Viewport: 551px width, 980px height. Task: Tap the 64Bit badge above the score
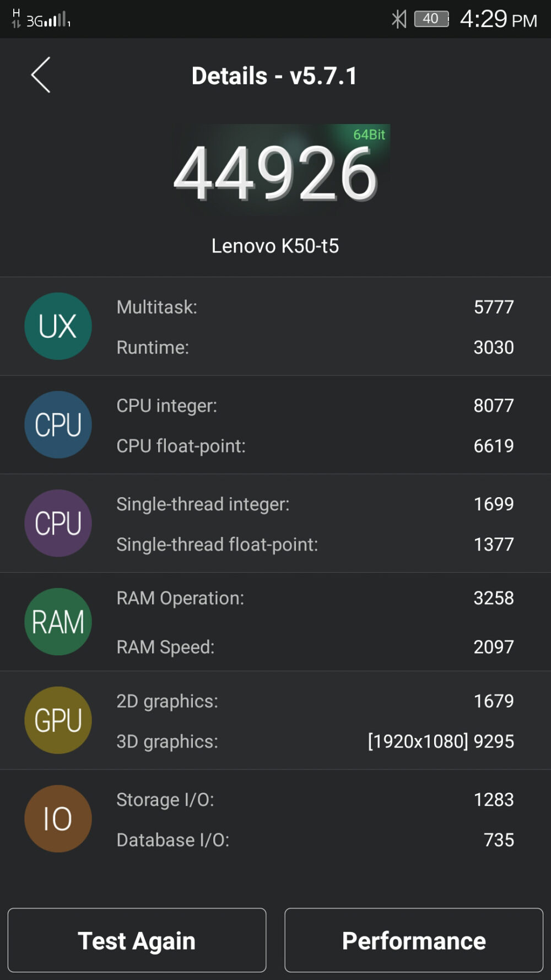point(369,134)
